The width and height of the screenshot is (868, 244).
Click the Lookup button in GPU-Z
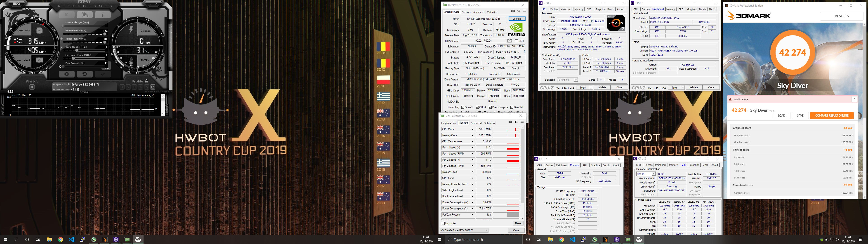(x=517, y=19)
